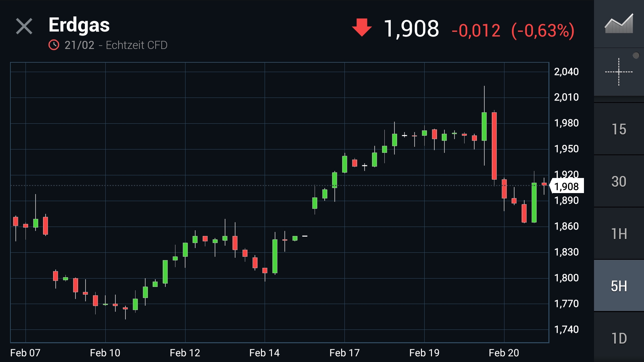Screen dimensions: 644x362
Task: Select the 15 minute timeframe
Action: point(619,129)
